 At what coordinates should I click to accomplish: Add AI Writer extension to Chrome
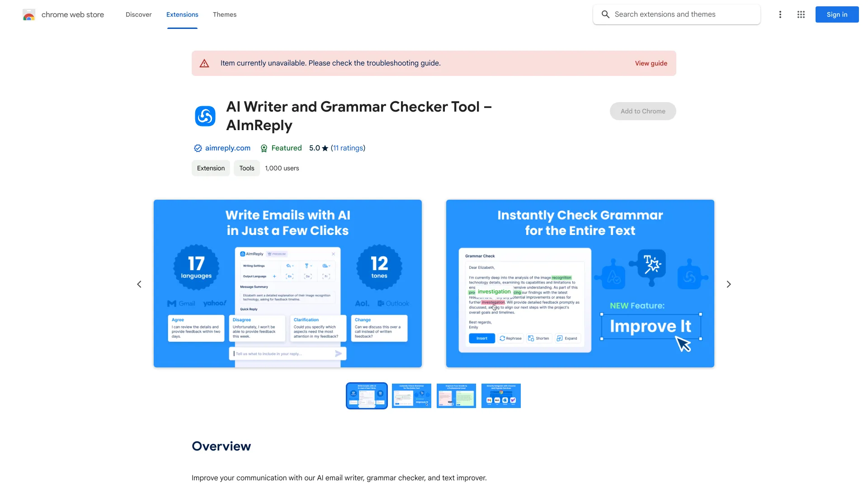[643, 111]
